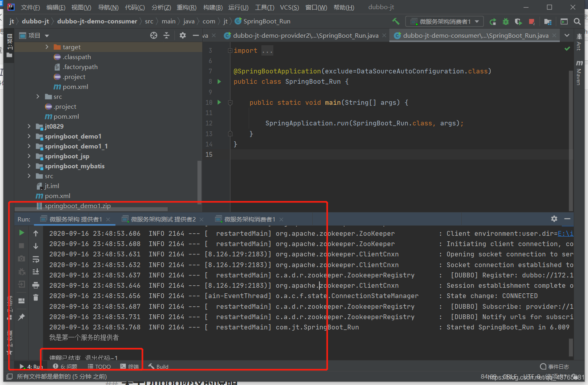Expand the target folder
Screen dimensions: 588x385
pos(47,47)
